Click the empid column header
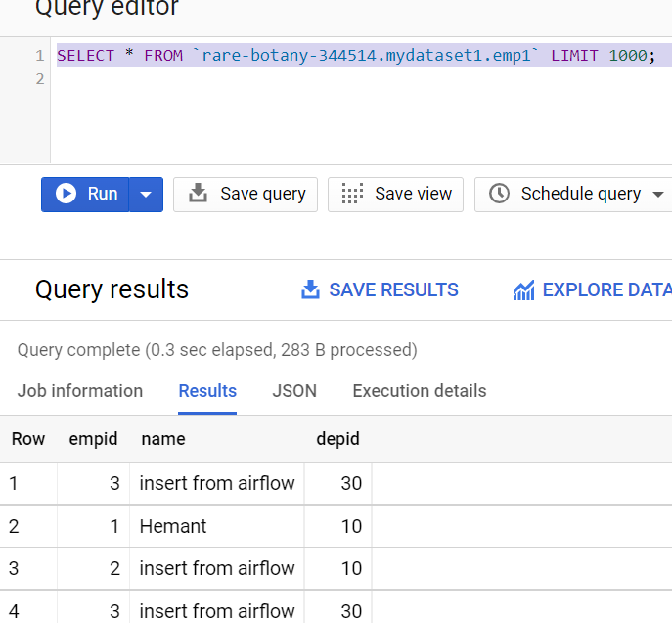672x623 pixels. 93,439
